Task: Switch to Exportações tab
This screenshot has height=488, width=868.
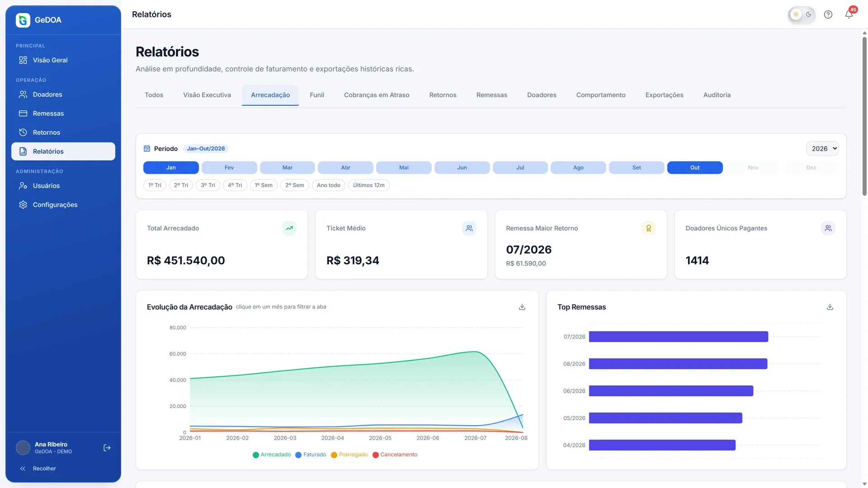Action: pyautogui.click(x=665, y=95)
